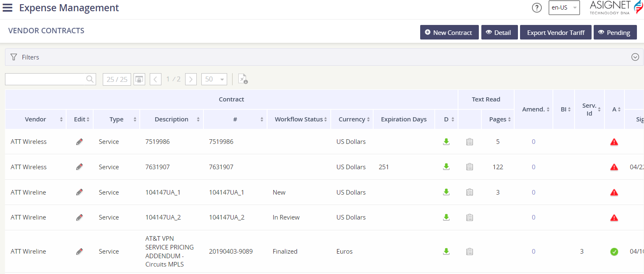Click the Pending button
This screenshot has width=644, height=274.
[x=615, y=32]
